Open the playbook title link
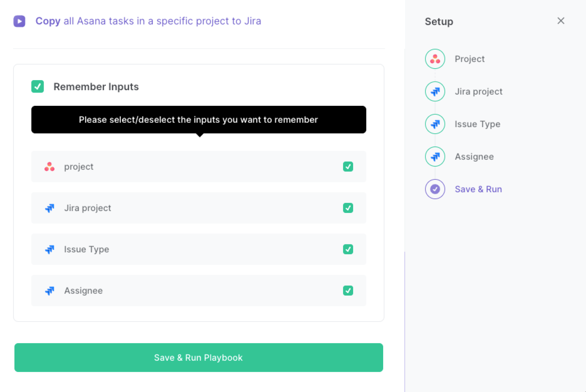 pyautogui.click(x=148, y=21)
